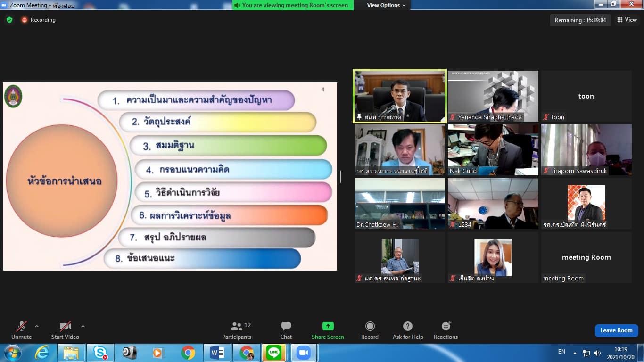This screenshot has height=362, width=644.
Task: Click the Leave Room button
Action: pyautogui.click(x=616, y=330)
